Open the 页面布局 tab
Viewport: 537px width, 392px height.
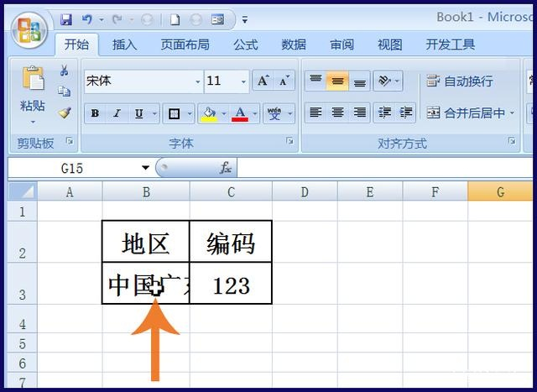[185, 44]
